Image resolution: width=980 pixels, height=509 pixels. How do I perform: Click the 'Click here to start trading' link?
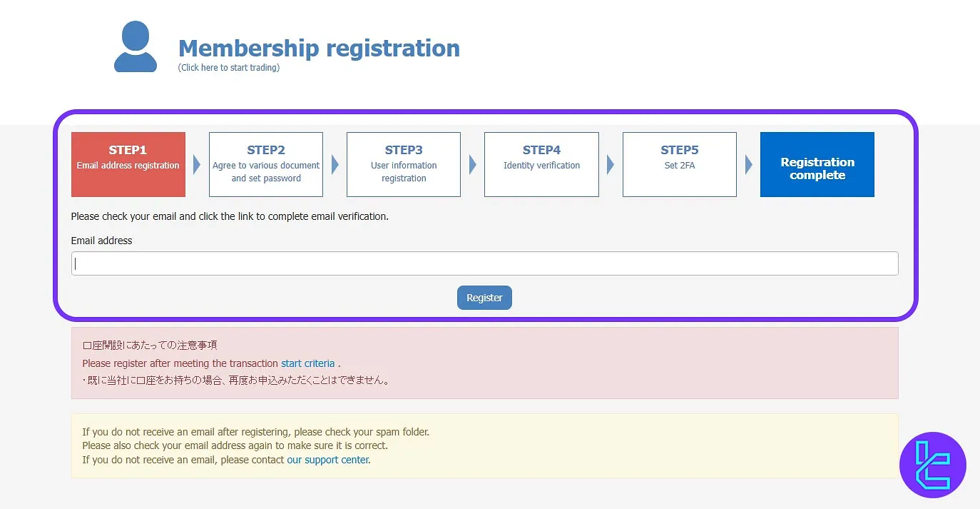229,68
